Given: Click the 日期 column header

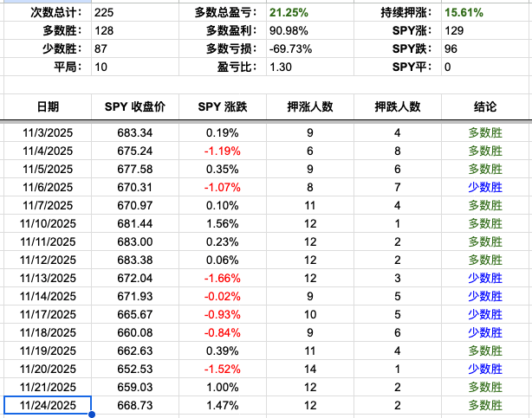Looking at the screenshot, I should [48, 106].
